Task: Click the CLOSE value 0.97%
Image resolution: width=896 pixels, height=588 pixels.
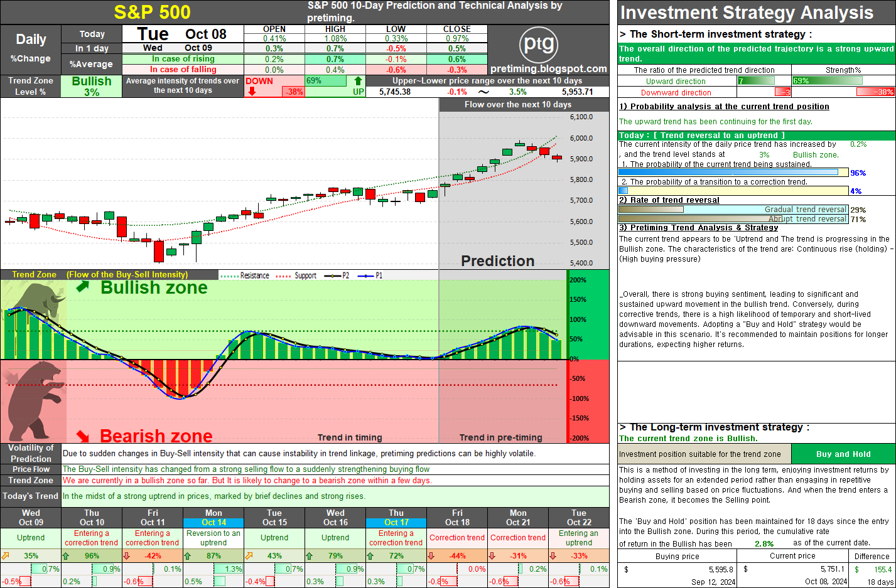Action: tap(457, 38)
